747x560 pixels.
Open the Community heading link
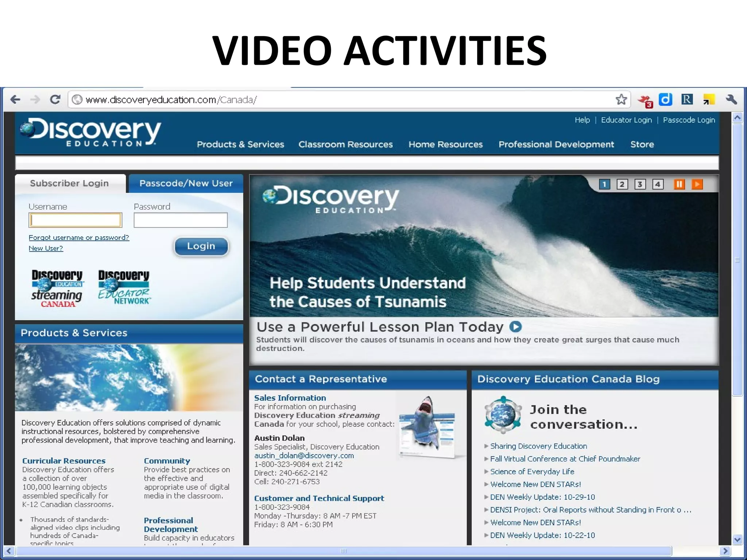pyautogui.click(x=167, y=461)
